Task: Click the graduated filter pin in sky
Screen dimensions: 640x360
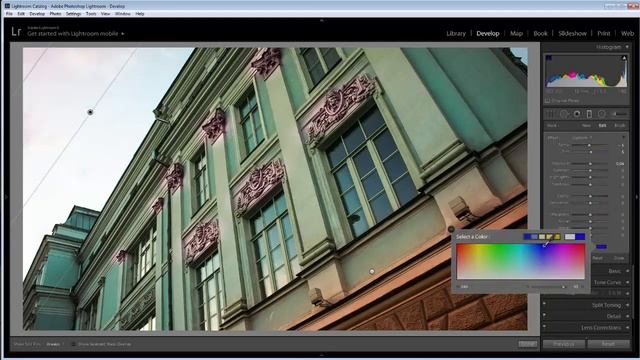Action: tap(90, 112)
